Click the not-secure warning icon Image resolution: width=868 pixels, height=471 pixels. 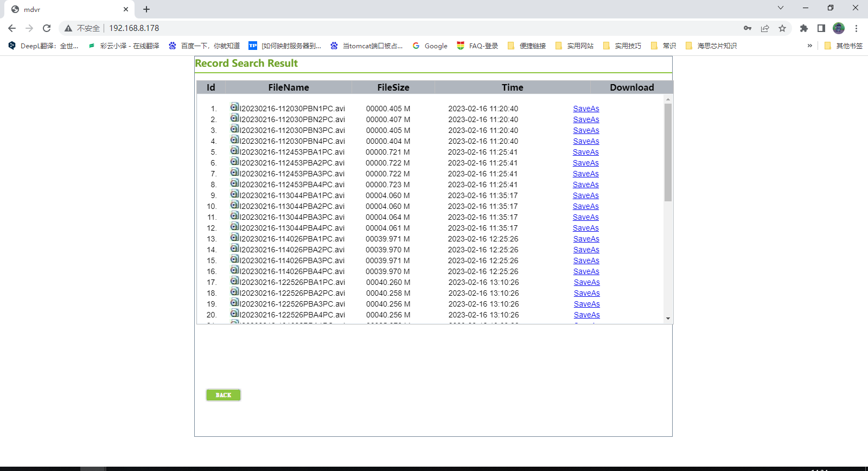tap(68, 28)
